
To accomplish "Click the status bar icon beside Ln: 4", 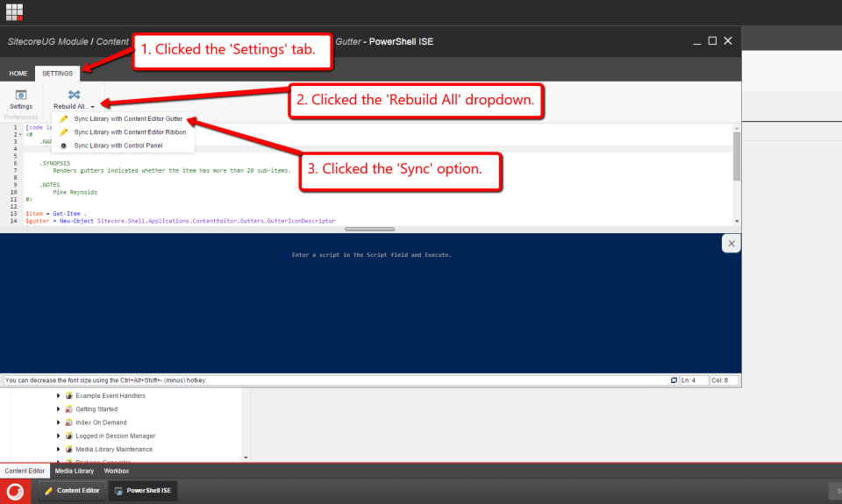I will coord(674,380).
